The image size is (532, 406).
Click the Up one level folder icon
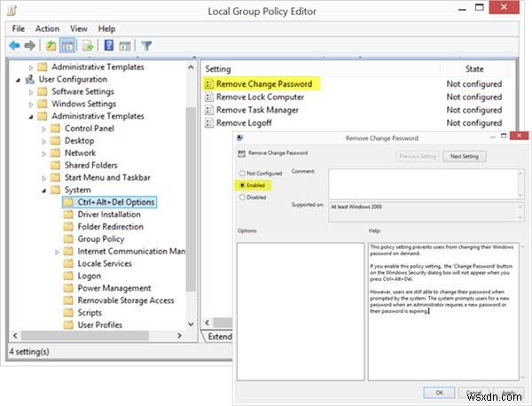pyautogui.click(x=51, y=45)
